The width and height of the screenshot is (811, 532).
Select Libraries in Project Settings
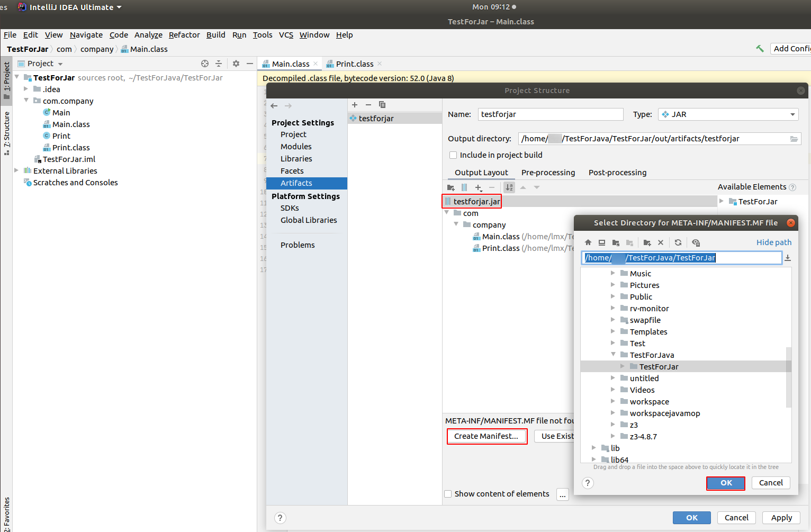pyautogui.click(x=296, y=159)
